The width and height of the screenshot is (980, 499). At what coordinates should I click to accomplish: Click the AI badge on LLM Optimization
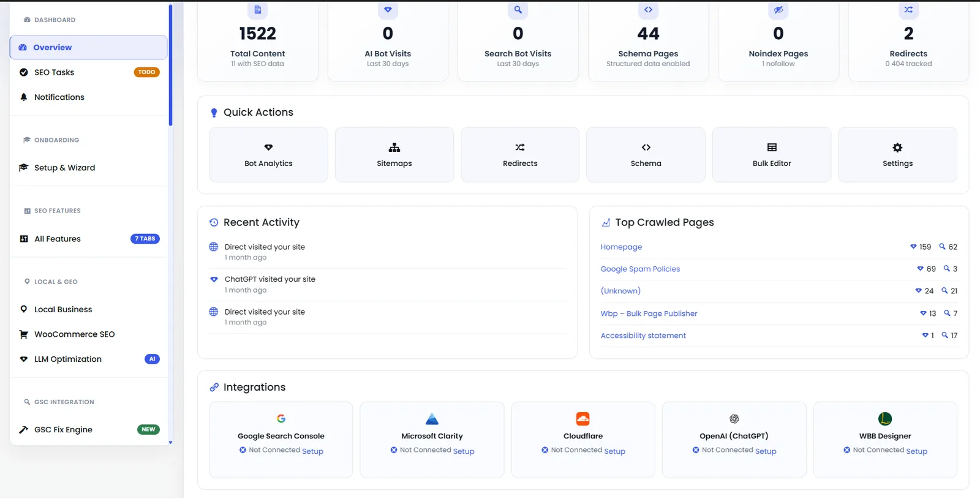pyautogui.click(x=152, y=359)
